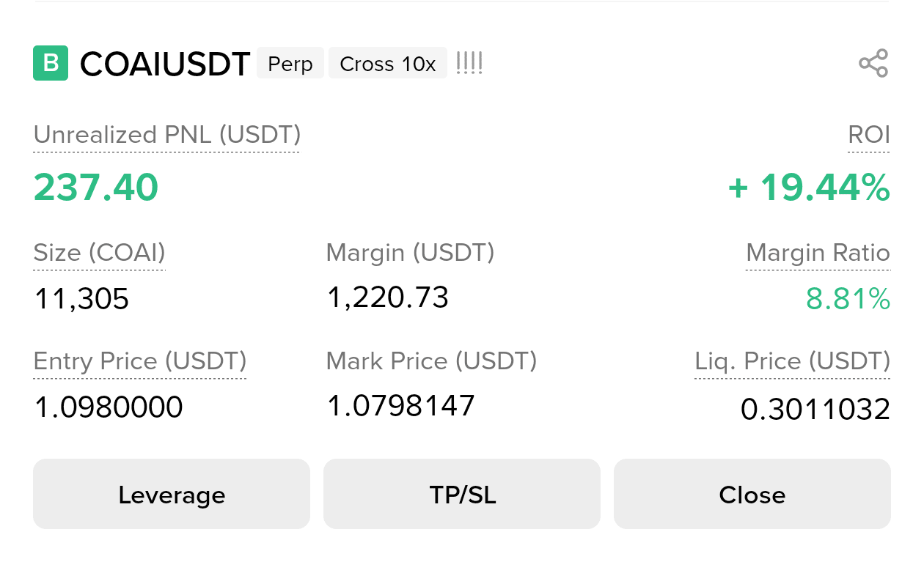Select the Cross 10x margin mode tag
The width and height of the screenshot is (924, 562).
[388, 64]
